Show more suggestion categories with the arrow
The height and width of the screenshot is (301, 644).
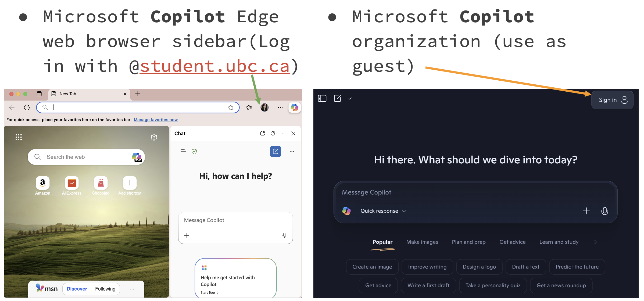click(596, 242)
